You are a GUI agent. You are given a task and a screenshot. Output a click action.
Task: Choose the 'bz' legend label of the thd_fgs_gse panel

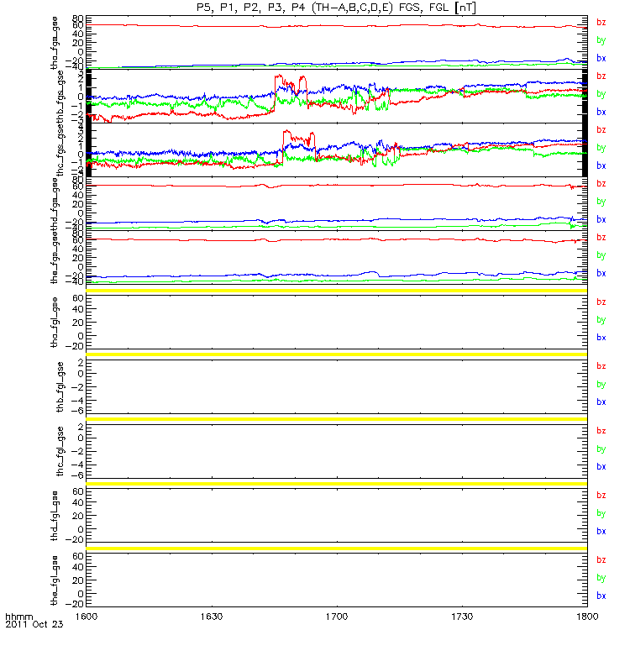pyautogui.click(x=601, y=184)
